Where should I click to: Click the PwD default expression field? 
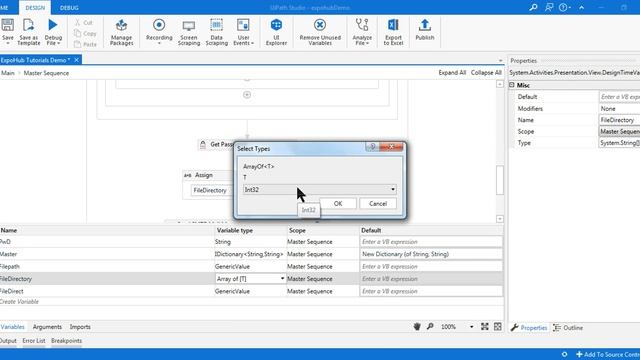(x=431, y=242)
